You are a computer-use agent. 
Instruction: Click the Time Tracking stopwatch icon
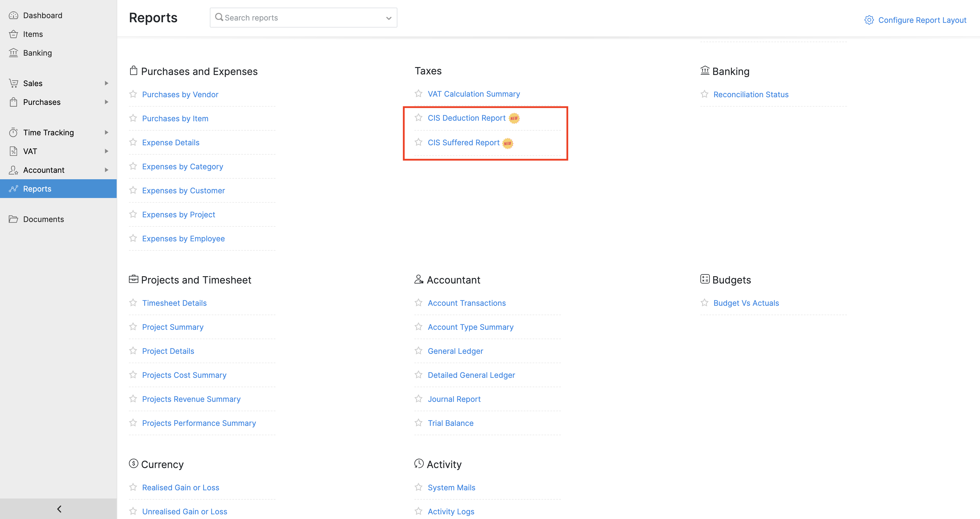[13, 133]
